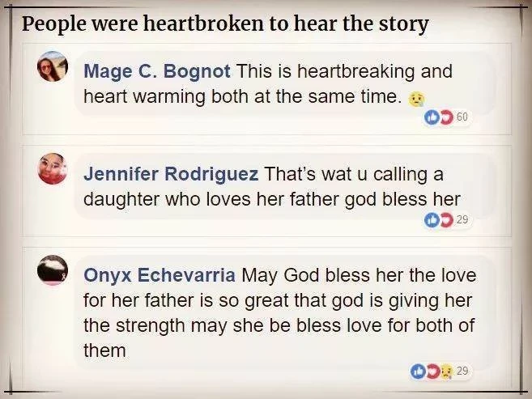The height and width of the screenshot is (399, 532).
Task: Click the like icon on Jennifer's comment
Action: pyautogui.click(x=432, y=219)
